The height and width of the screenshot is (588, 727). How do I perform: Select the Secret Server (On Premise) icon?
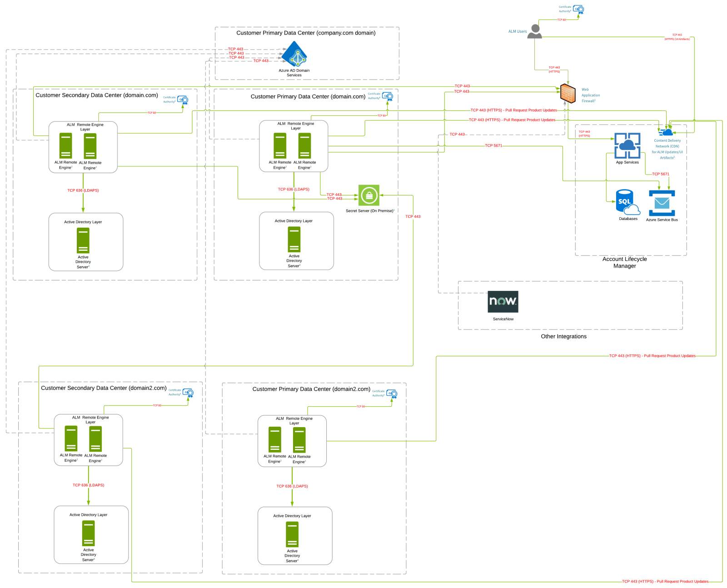[x=368, y=195]
